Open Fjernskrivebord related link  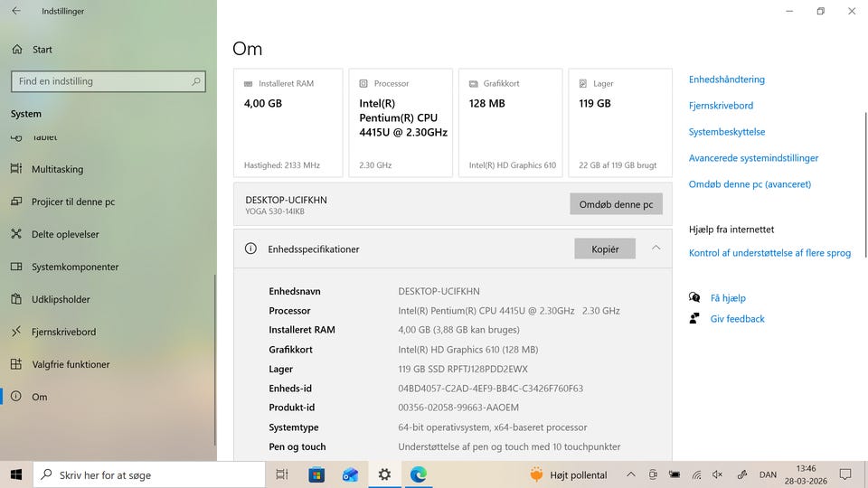tap(721, 105)
